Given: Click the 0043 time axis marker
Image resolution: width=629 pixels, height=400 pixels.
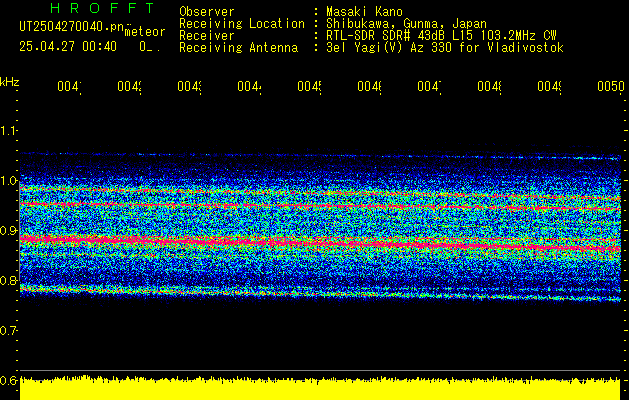Looking at the screenshot, I should click(189, 86).
